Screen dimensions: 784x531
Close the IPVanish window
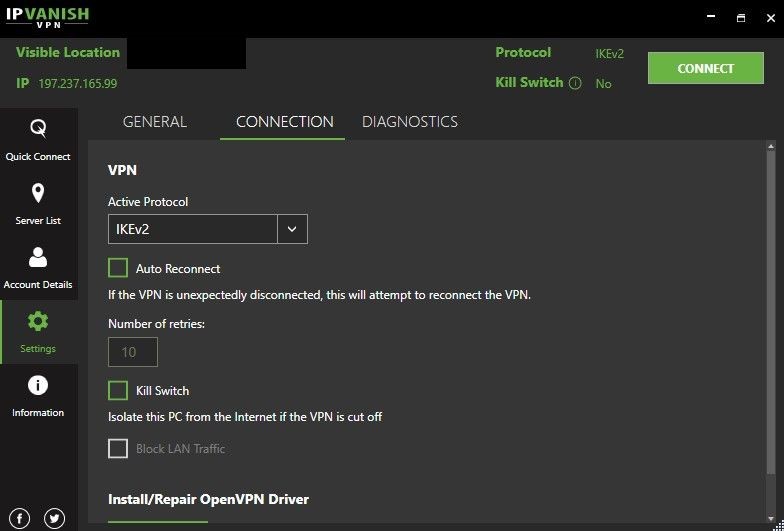(771, 18)
